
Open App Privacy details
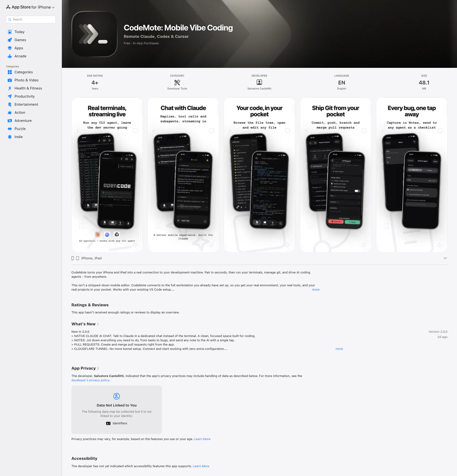85,368
